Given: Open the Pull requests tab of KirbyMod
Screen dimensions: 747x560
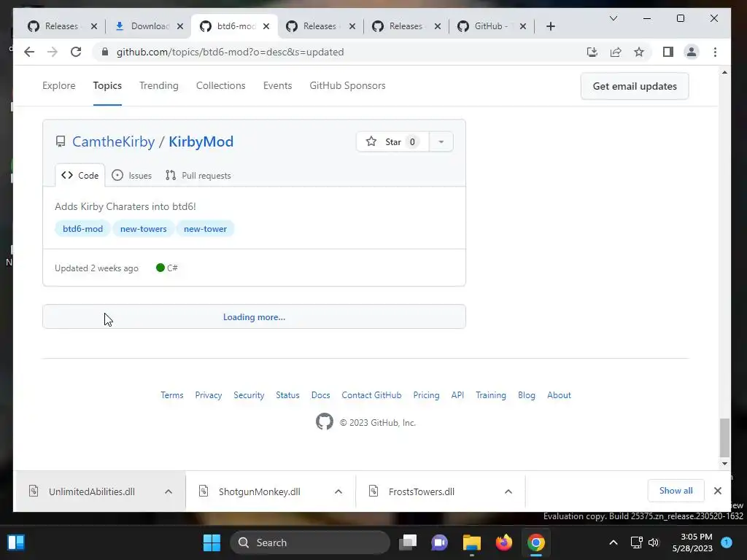Looking at the screenshot, I should point(198,175).
